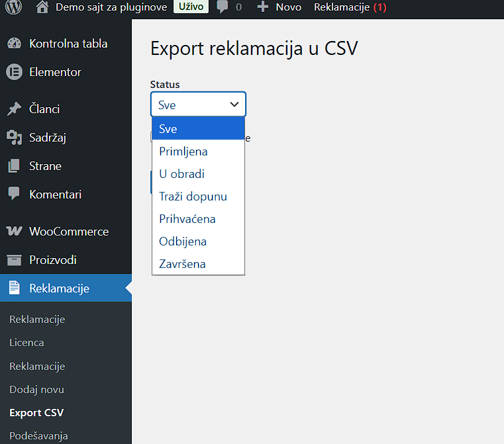Click the plus icon for Novo

click(263, 7)
